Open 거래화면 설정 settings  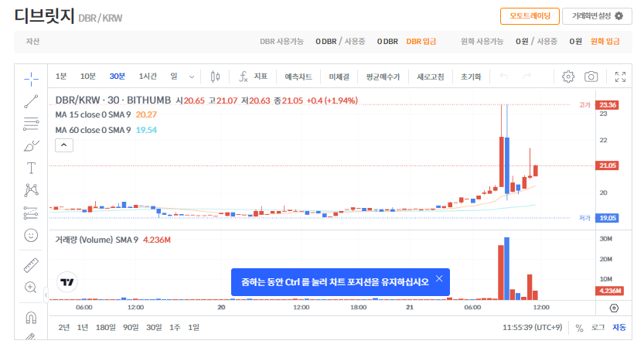(x=597, y=16)
